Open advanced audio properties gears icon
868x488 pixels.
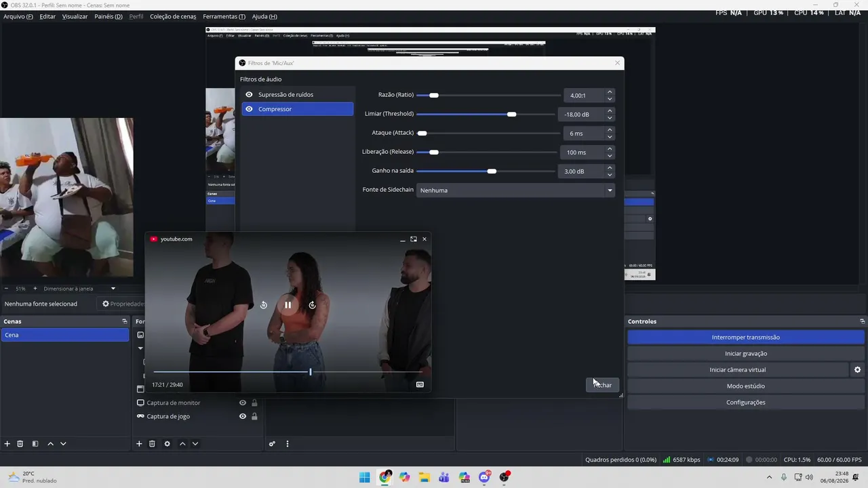coord(272,444)
